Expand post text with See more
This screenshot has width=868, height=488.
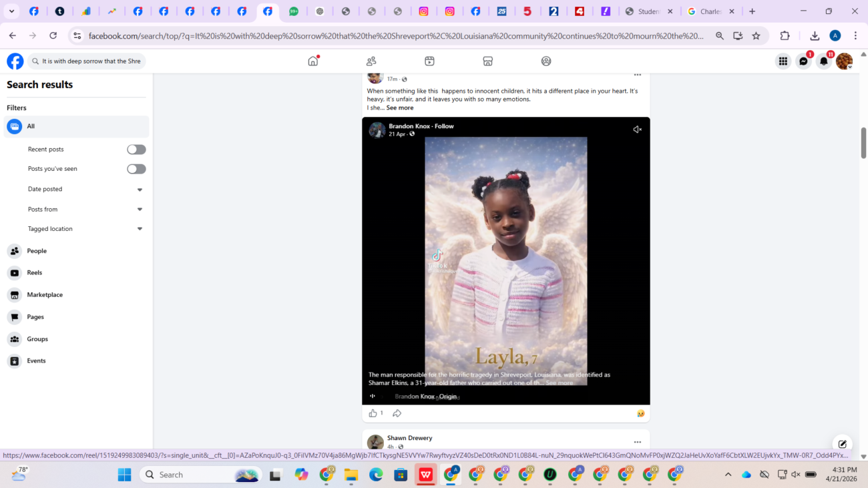click(x=399, y=107)
